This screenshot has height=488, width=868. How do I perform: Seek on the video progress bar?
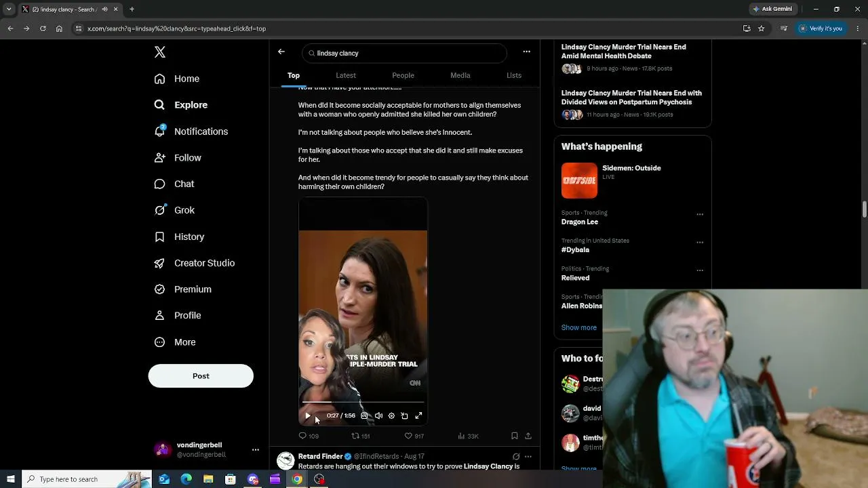click(363, 403)
